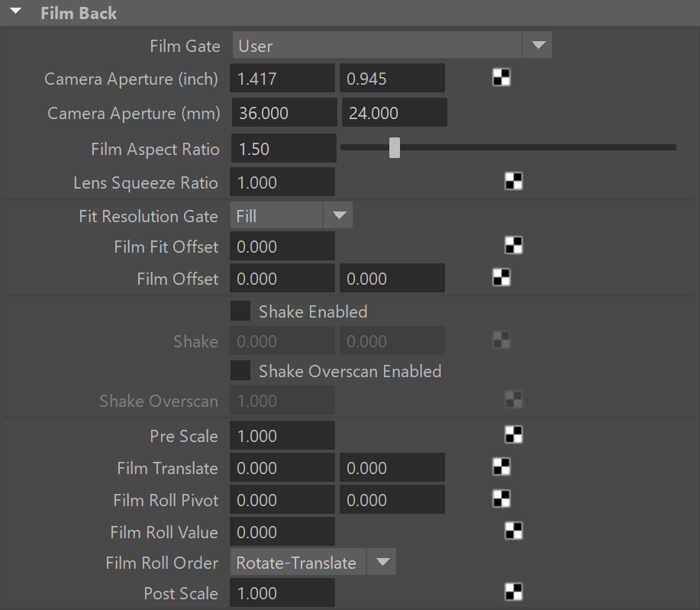The height and width of the screenshot is (610, 700).
Task: Collapse the Film Back section
Action: pyautogui.click(x=15, y=11)
